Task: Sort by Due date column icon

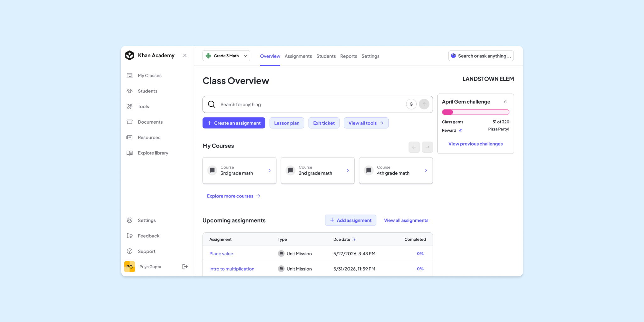Action: click(x=354, y=239)
